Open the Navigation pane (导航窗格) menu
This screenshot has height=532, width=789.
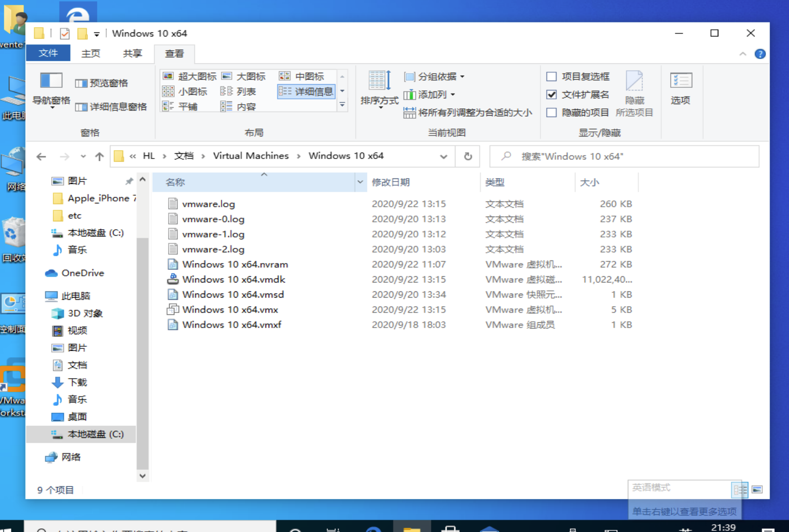51,89
